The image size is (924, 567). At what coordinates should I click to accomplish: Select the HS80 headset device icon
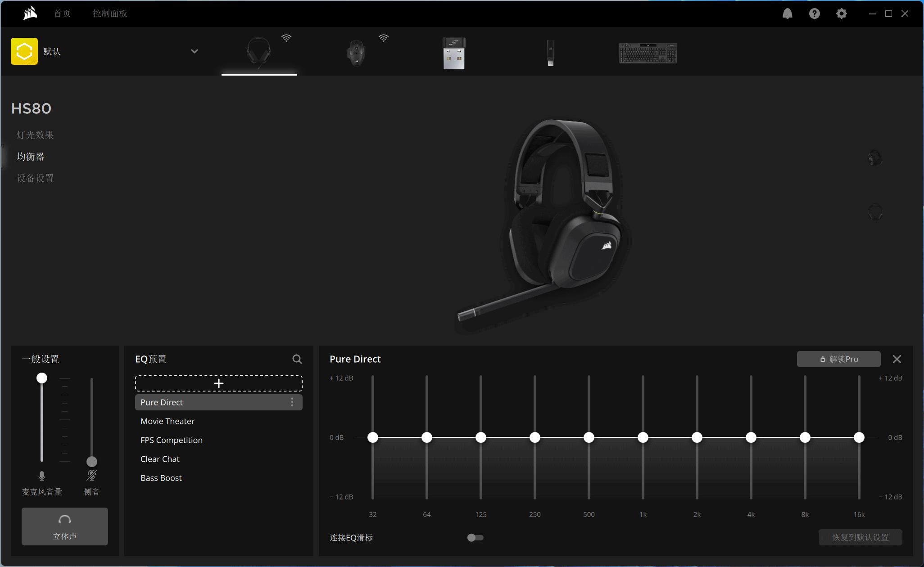(x=259, y=52)
